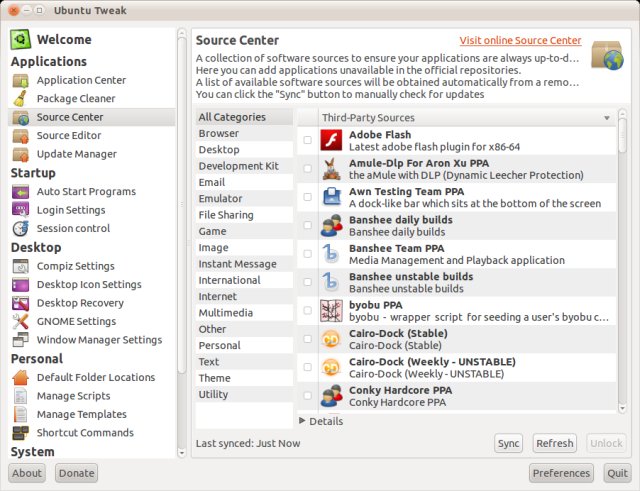Select the Utility category

244,395
